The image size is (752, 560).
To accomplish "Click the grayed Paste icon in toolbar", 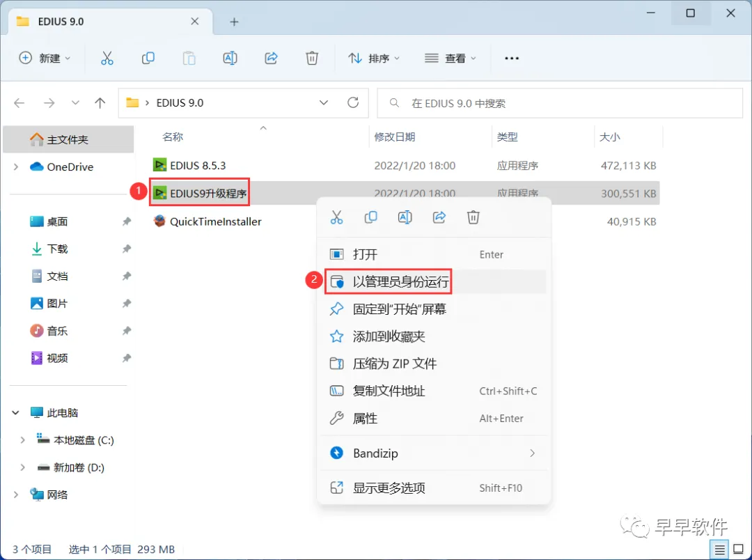I will tap(189, 58).
